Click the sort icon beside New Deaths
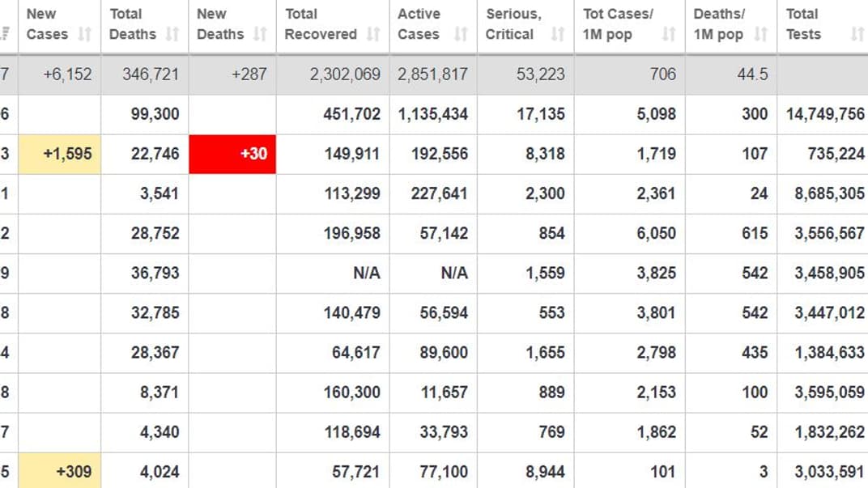This screenshot has width=868, height=488. (x=260, y=34)
